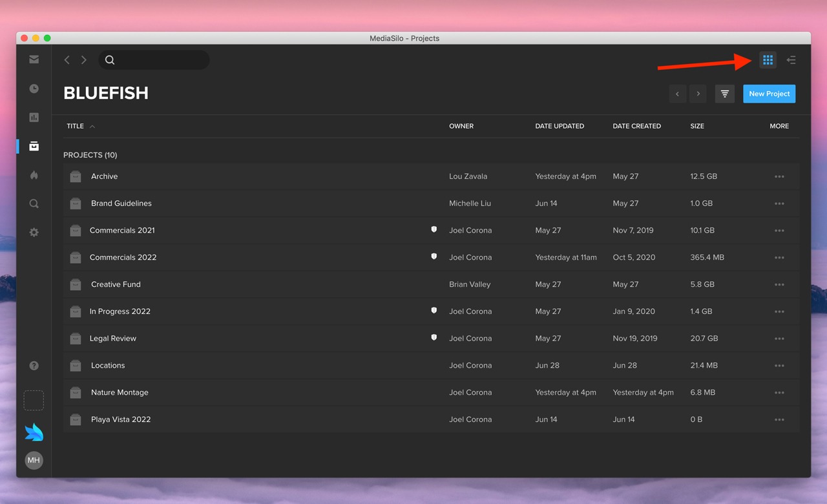Sort by TITLE column header
827x504 pixels.
pyautogui.click(x=75, y=126)
